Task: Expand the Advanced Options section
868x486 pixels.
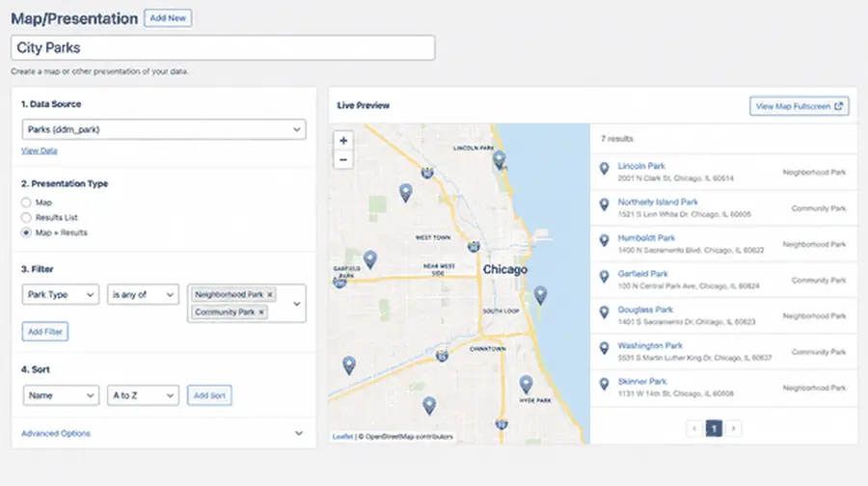Action: pyautogui.click(x=163, y=433)
